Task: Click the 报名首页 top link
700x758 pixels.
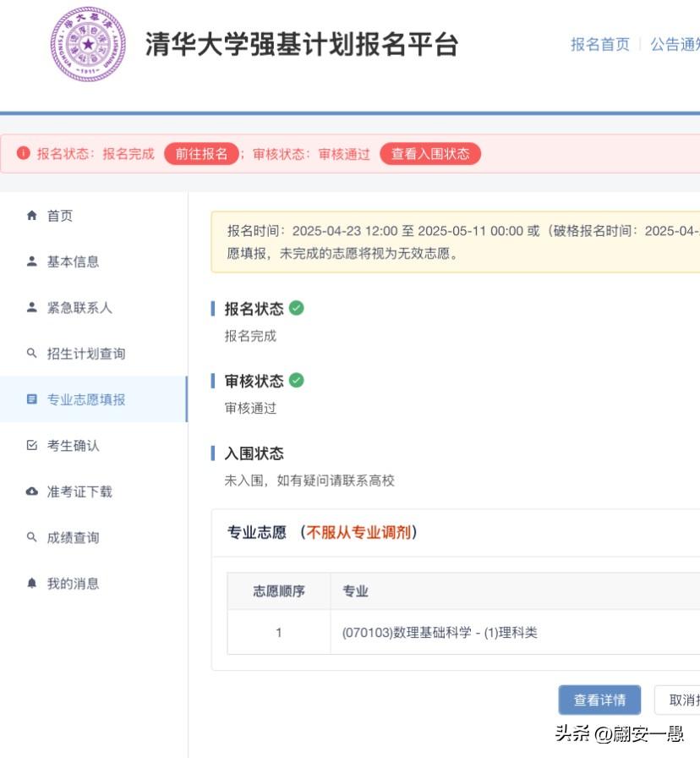Action: pyautogui.click(x=600, y=45)
